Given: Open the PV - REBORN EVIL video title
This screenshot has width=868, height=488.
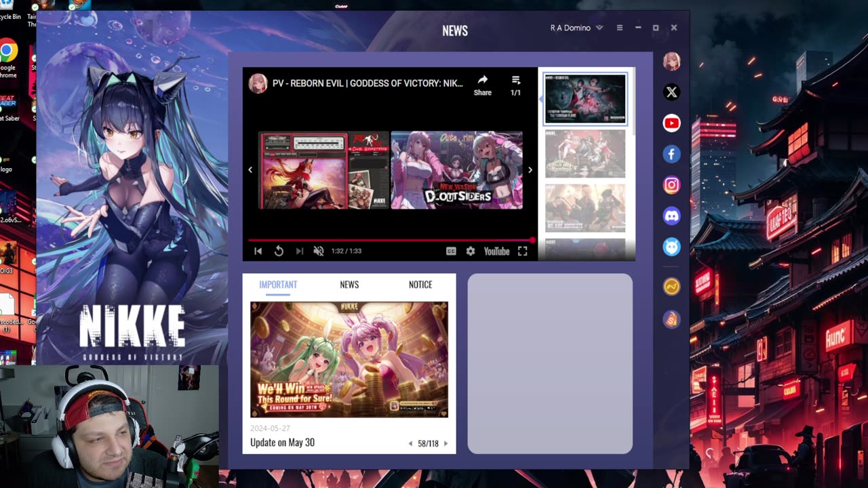Looking at the screenshot, I should pos(368,83).
